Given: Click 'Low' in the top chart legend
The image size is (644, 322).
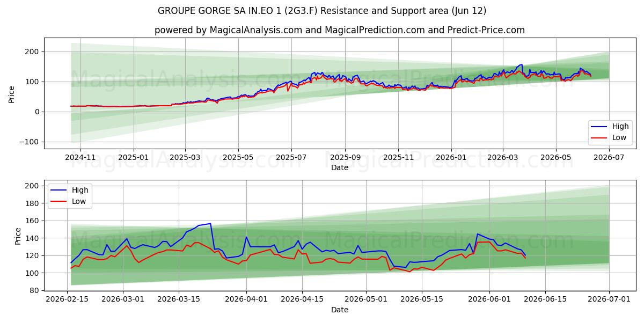Looking at the screenshot, I should [x=620, y=137].
